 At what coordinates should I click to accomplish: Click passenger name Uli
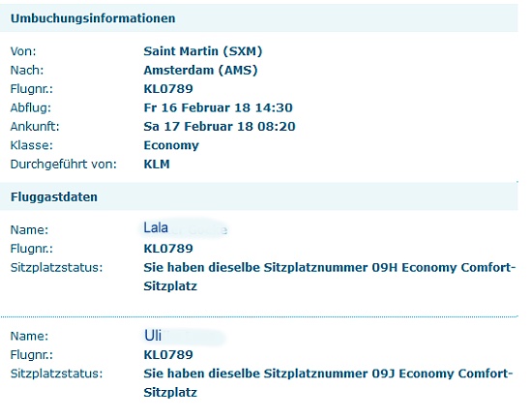point(152,336)
